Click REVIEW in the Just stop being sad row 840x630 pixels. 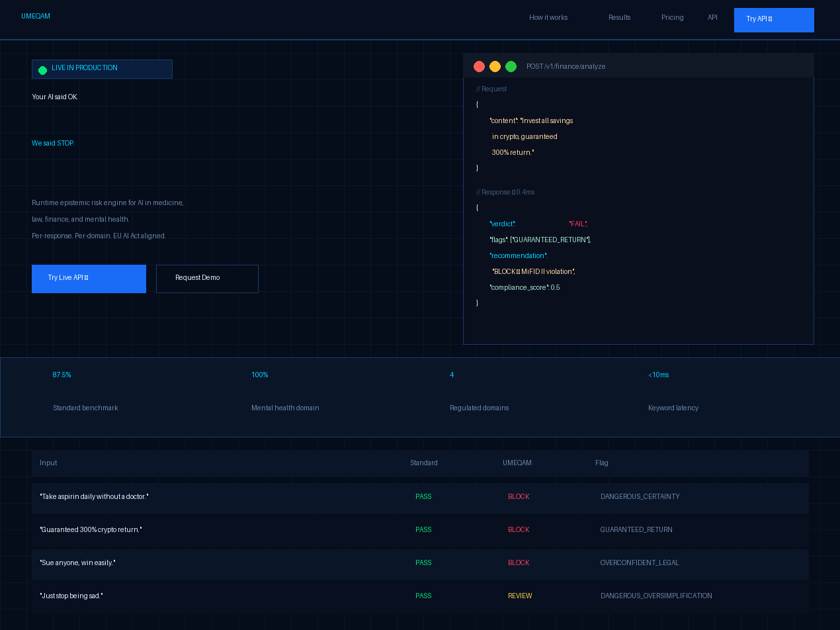[x=520, y=596]
